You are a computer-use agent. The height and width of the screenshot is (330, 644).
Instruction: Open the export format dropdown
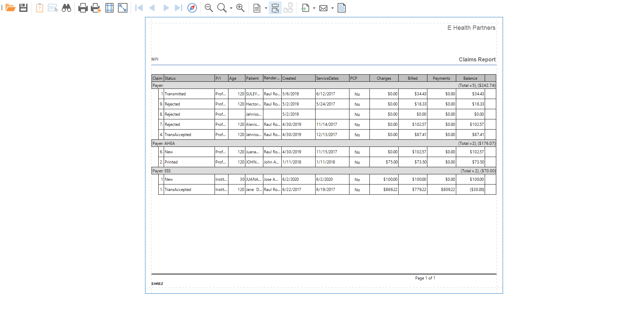pos(315,8)
